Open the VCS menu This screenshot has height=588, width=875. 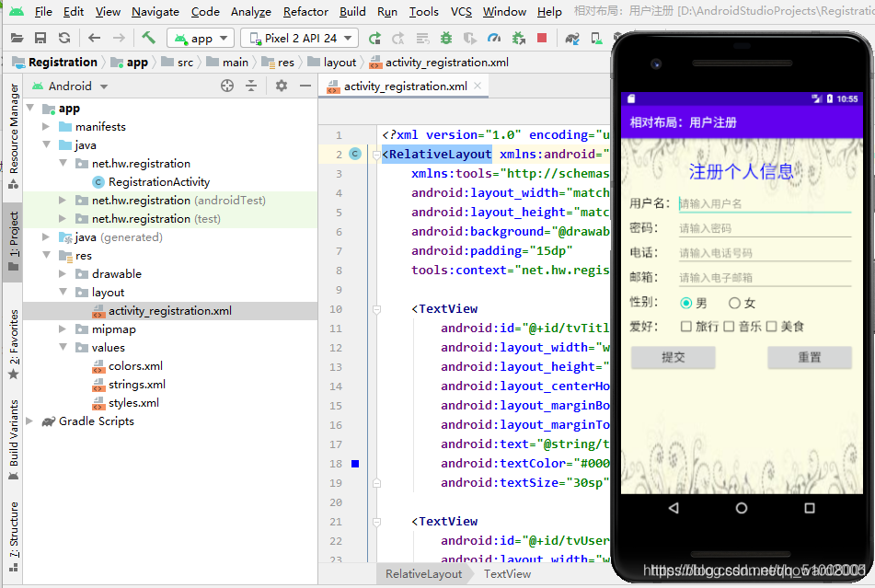tap(461, 12)
